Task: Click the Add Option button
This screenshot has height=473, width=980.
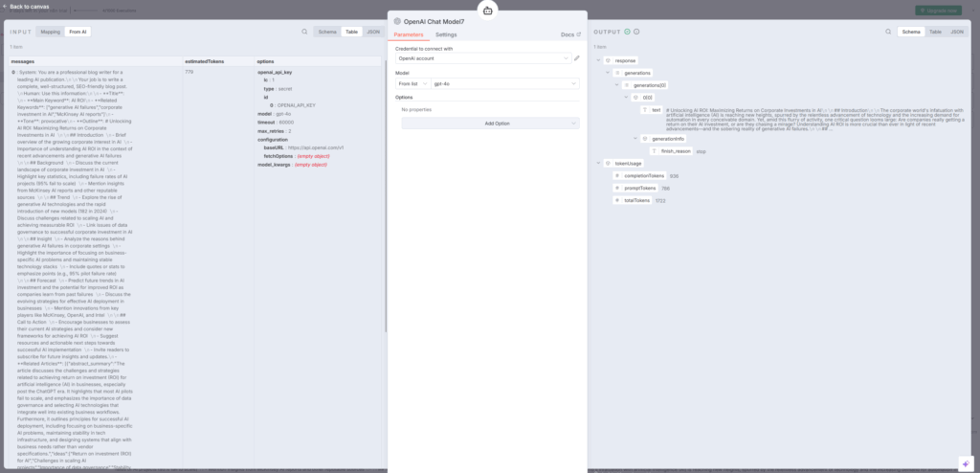Action: [x=490, y=124]
